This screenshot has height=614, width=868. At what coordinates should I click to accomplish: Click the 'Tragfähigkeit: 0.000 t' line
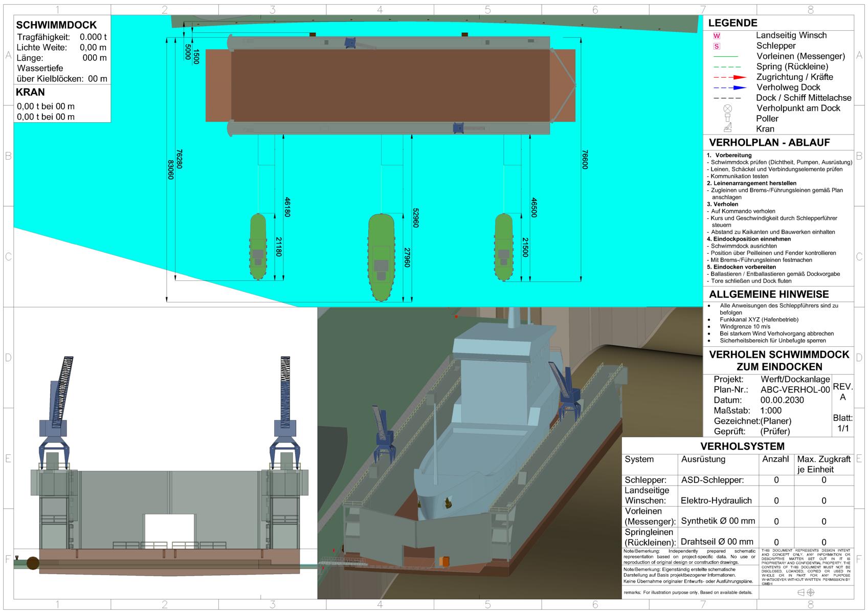(x=62, y=37)
